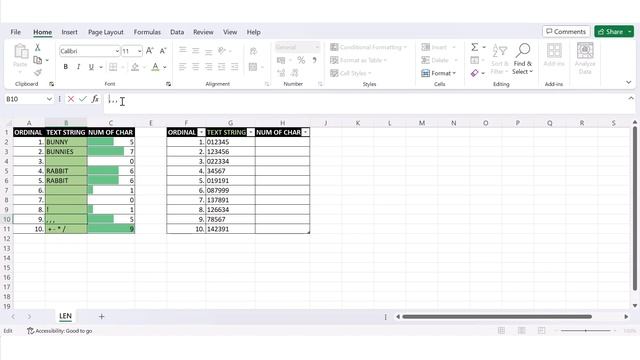
Task: Apply the Fill Color bucket
Action: (135, 67)
